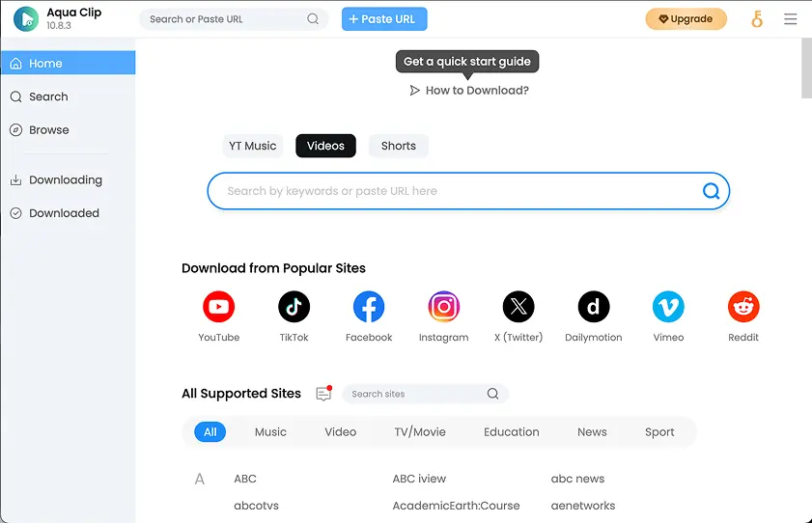Go to Browse in the sidebar

[68, 130]
